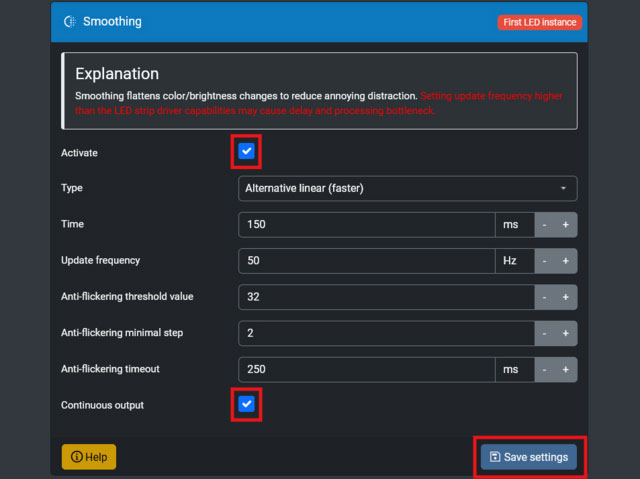Decrease Anti-flickering minimal step
This screenshot has height=479, width=640.
[545, 333]
